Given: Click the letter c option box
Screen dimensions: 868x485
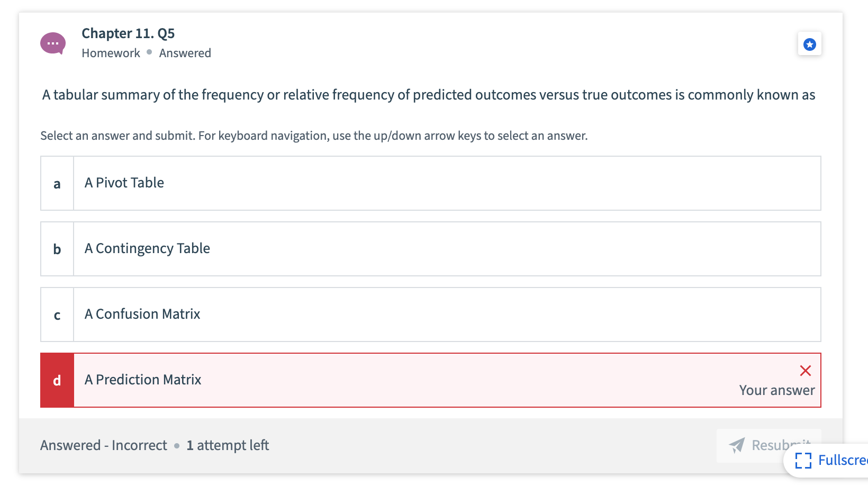Looking at the screenshot, I should point(57,315).
